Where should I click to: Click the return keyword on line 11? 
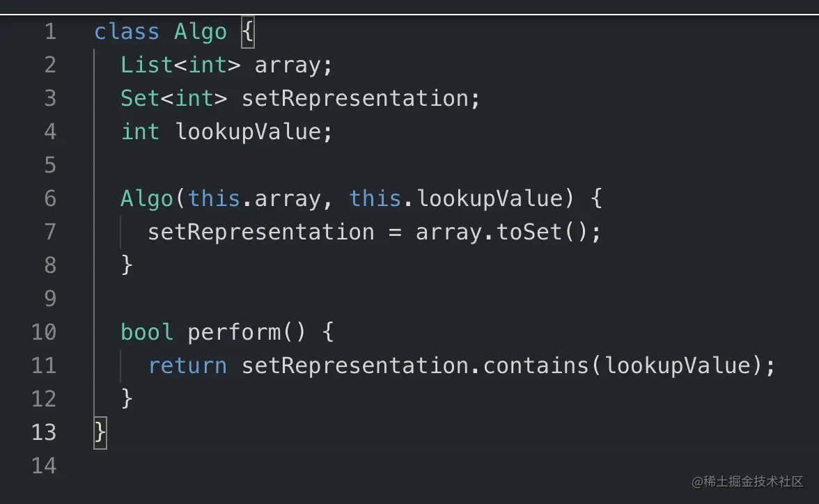pyautogui.click(x=187, y=365)
